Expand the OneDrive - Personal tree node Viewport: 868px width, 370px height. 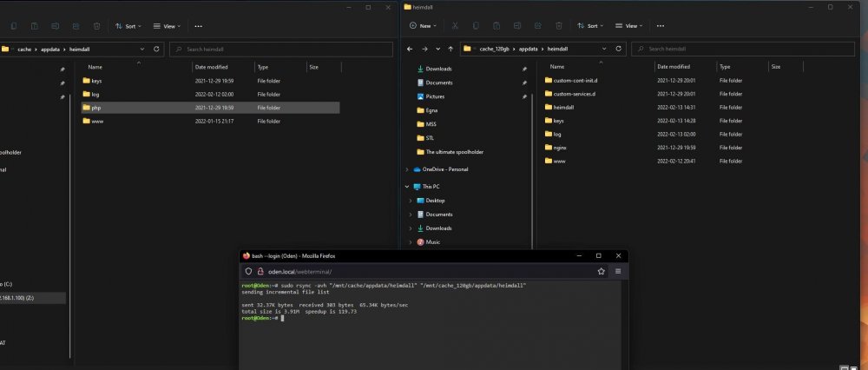click(407, 169)
